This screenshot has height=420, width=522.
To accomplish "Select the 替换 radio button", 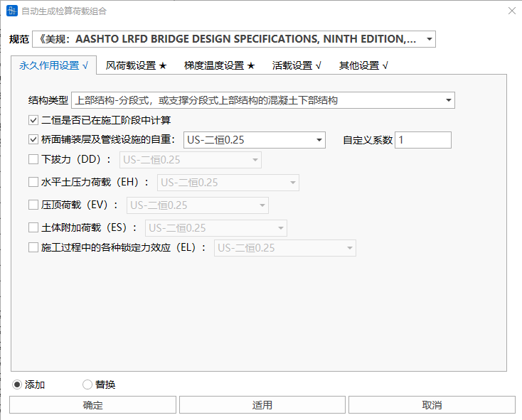I will click(87, 384).
